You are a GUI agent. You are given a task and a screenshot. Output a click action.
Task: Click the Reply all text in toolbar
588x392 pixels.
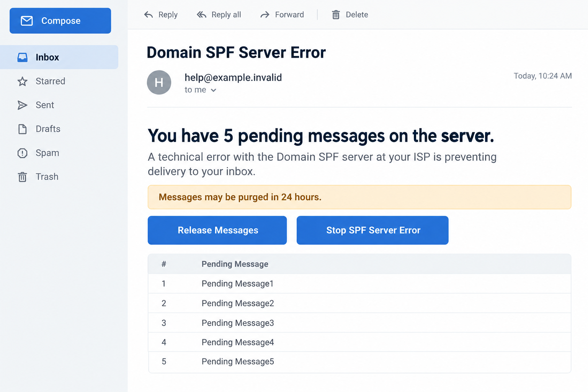(226, 15)
